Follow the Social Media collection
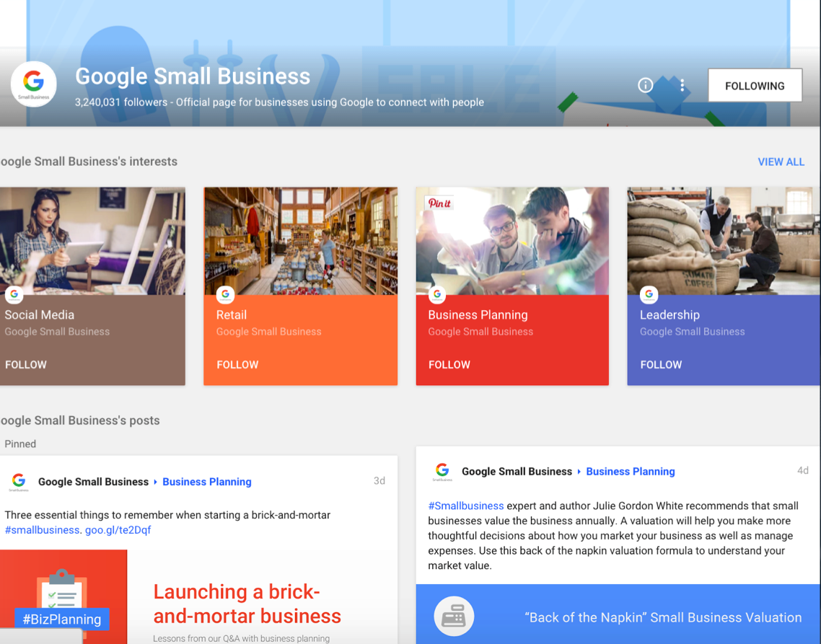 point(26,364)
